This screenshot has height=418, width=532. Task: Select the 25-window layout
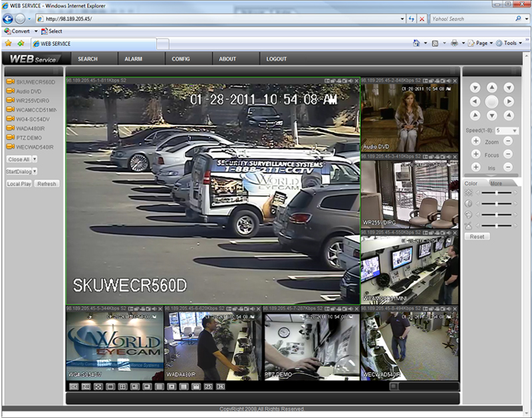pos(208,387)
